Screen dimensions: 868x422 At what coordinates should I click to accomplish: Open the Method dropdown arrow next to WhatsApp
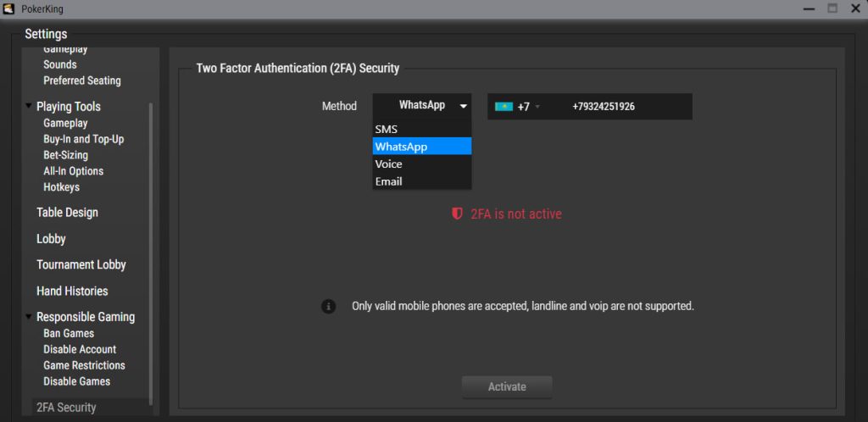[x=464, y=106]
